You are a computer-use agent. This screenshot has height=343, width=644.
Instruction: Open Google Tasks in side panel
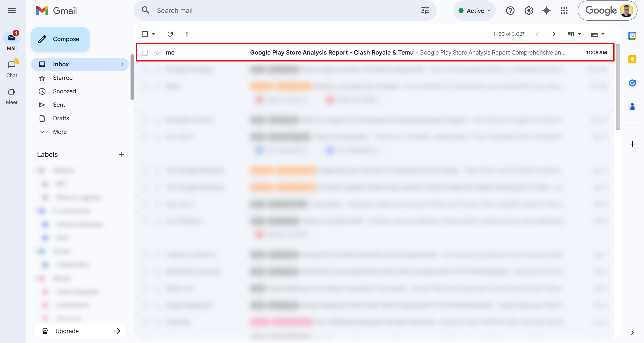coord(632,83)
